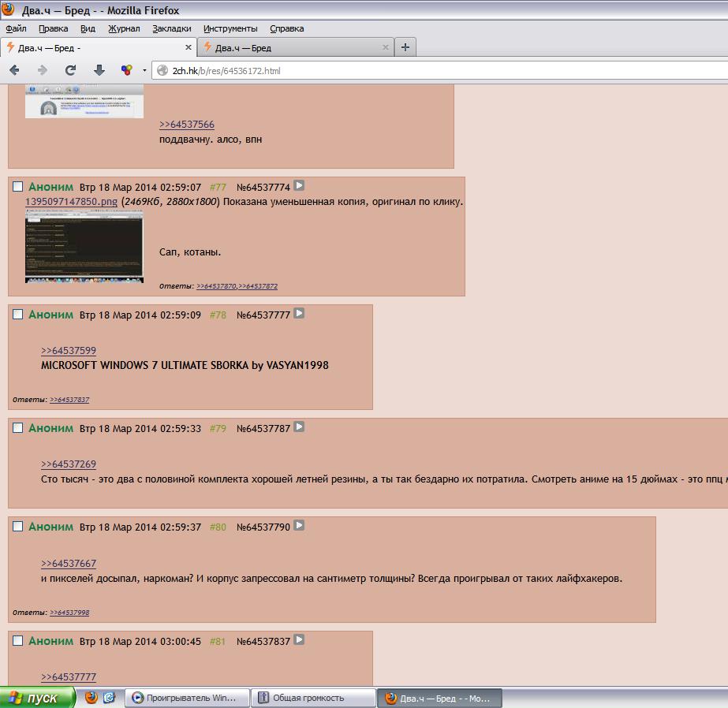This screenshot has height=708, width=728.
Task: Switch to Проигрыватель Win... in the taskbar
Action: tap(187, 698)
